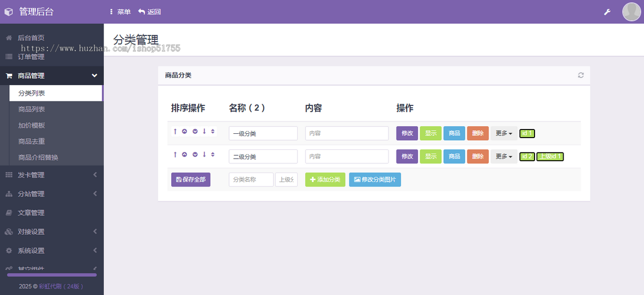Click the 操作 column header
Image resolution: width=644 pixels, height=295 pixels.
[405, 108]
